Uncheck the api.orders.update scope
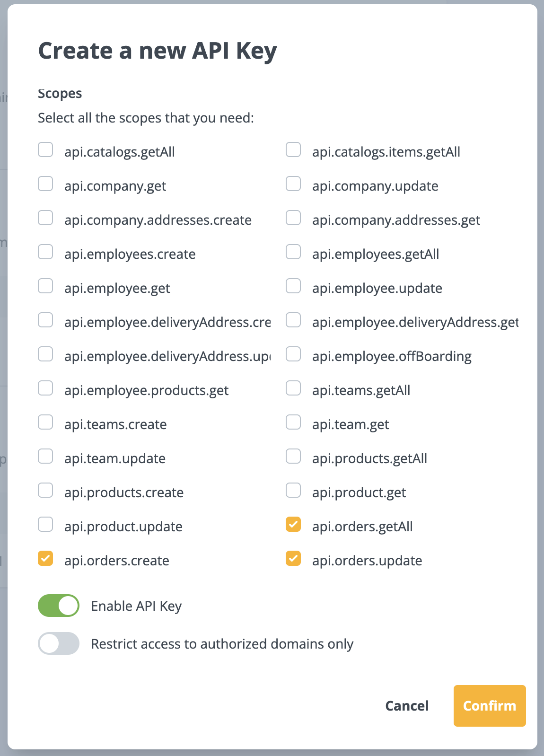This screenshot has height=756, width=544. pos(293,559)
